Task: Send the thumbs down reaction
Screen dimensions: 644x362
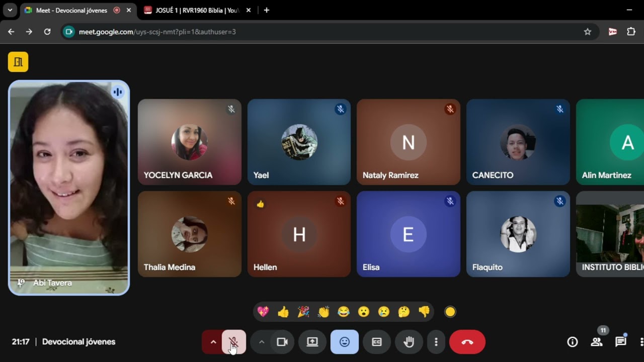Action: coord(424,312)
